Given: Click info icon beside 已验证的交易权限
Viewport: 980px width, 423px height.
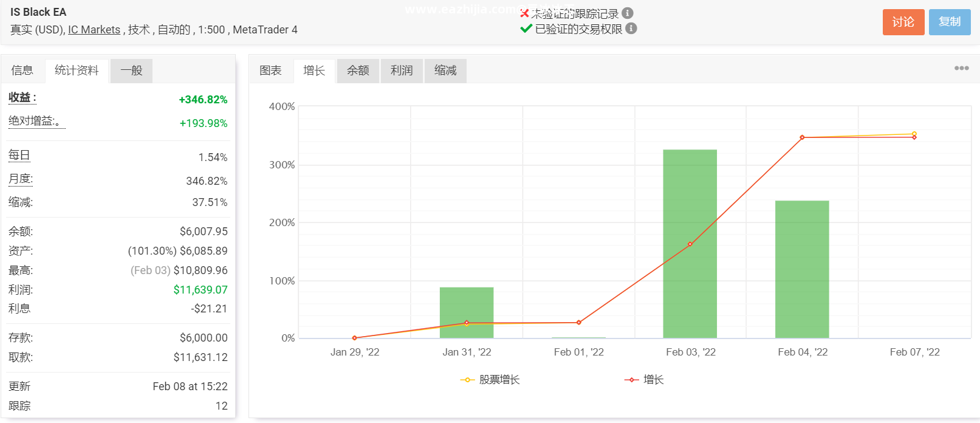Looking at the screenshot, I should [x=631, y=29].
